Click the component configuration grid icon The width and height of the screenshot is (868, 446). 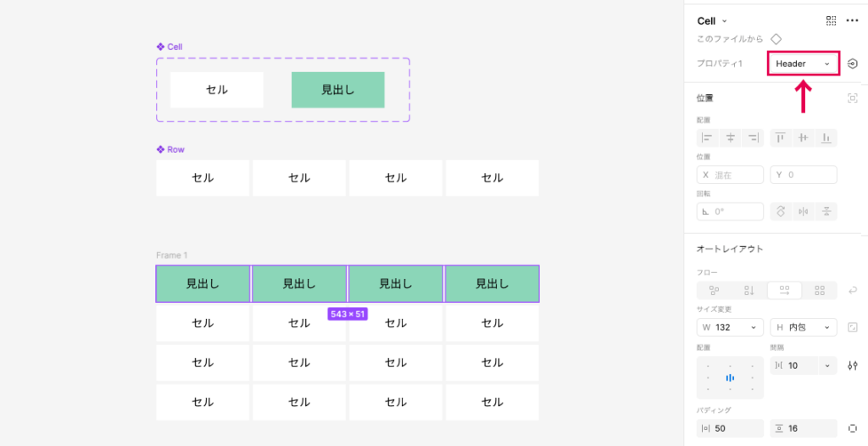[831, 20]
